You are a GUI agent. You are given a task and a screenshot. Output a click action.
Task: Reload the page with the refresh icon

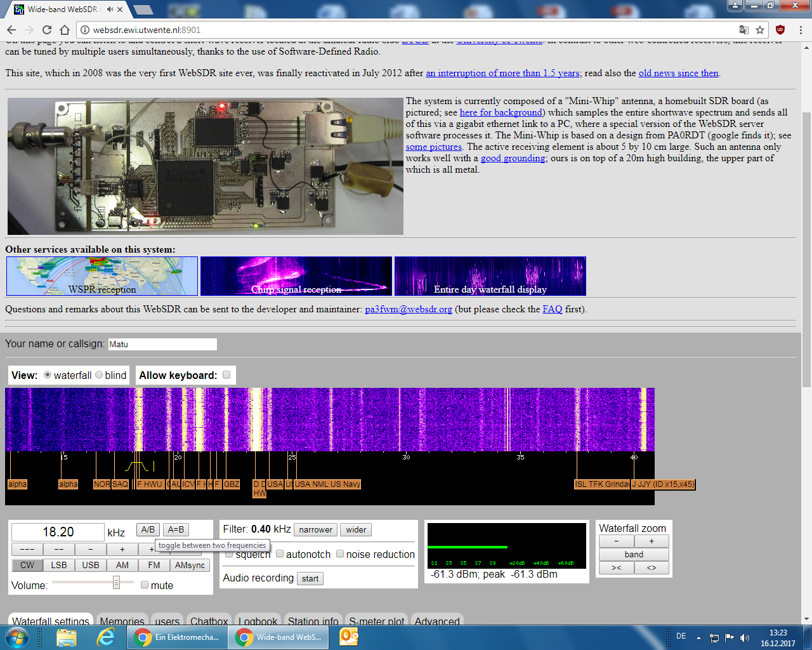point(47,30)
